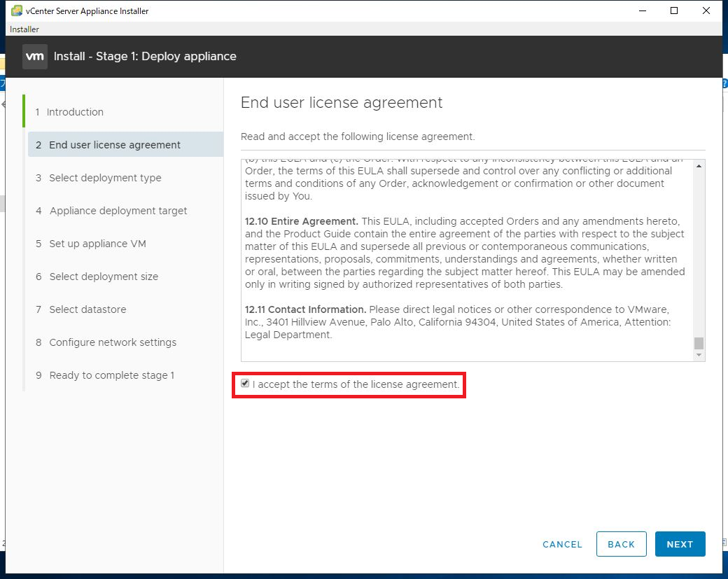Click the CANCEL button
Screen dimensions: 728x579
pos(562,544)
